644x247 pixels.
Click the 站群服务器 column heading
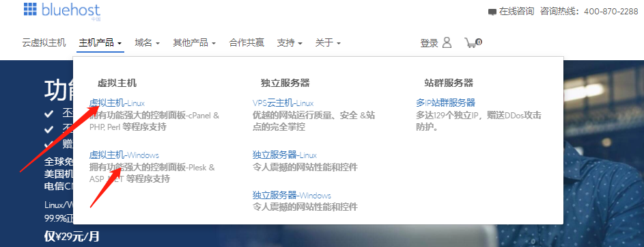click(449, 83)
